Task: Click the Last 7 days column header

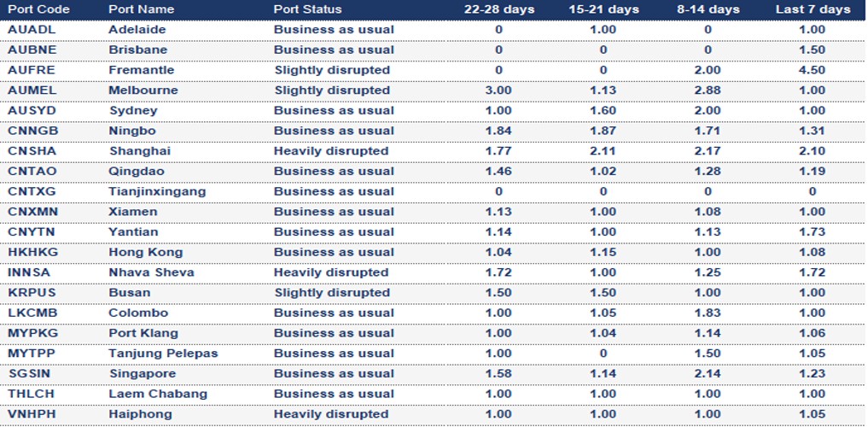Action: point(813,9)
